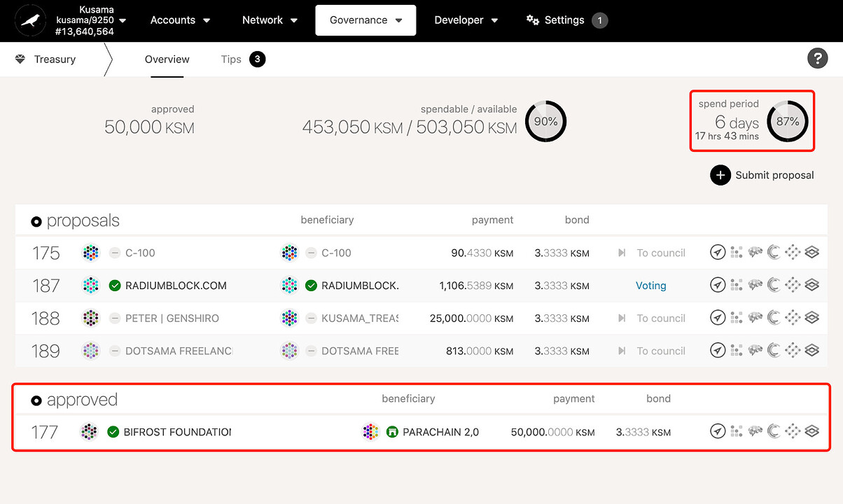Open stacked-layers icon in approved row 177

tap(811, 431)
